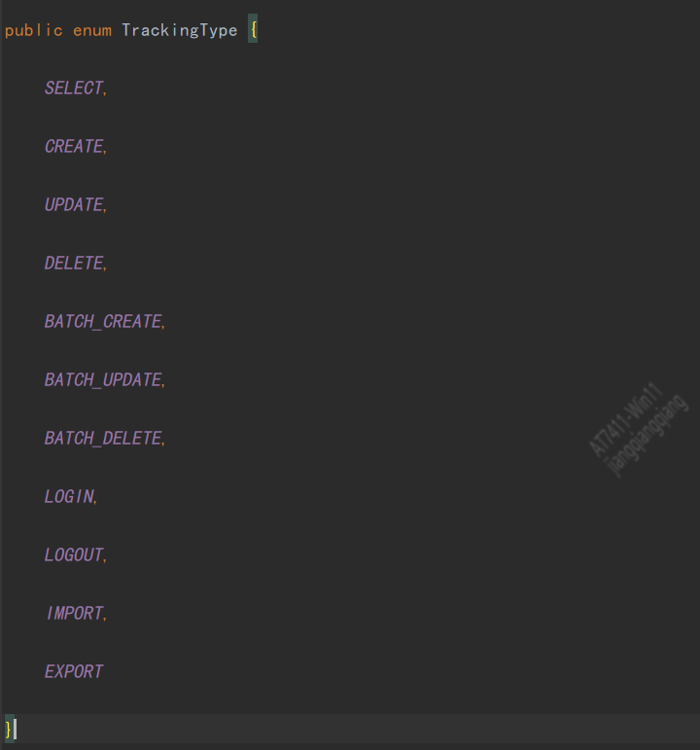Viewport: 700px width, 750px height.
Task: Click the LOGOUT enum constant
Action: pyautogui.click(x=73, y=555)
